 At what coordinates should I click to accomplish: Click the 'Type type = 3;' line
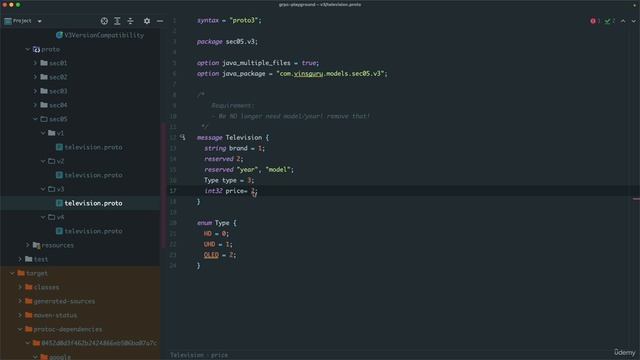click(x=229, y=180)
